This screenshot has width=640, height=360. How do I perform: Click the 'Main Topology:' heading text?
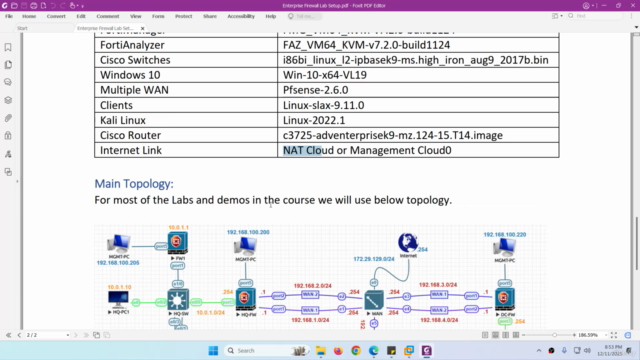click(134, 184)
